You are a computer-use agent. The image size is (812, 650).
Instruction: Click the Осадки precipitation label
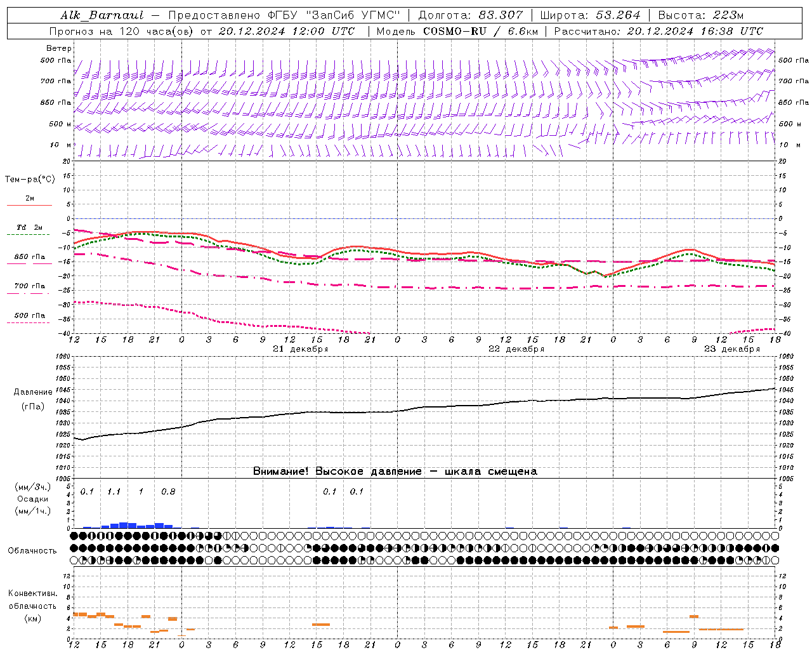[32, 499]
